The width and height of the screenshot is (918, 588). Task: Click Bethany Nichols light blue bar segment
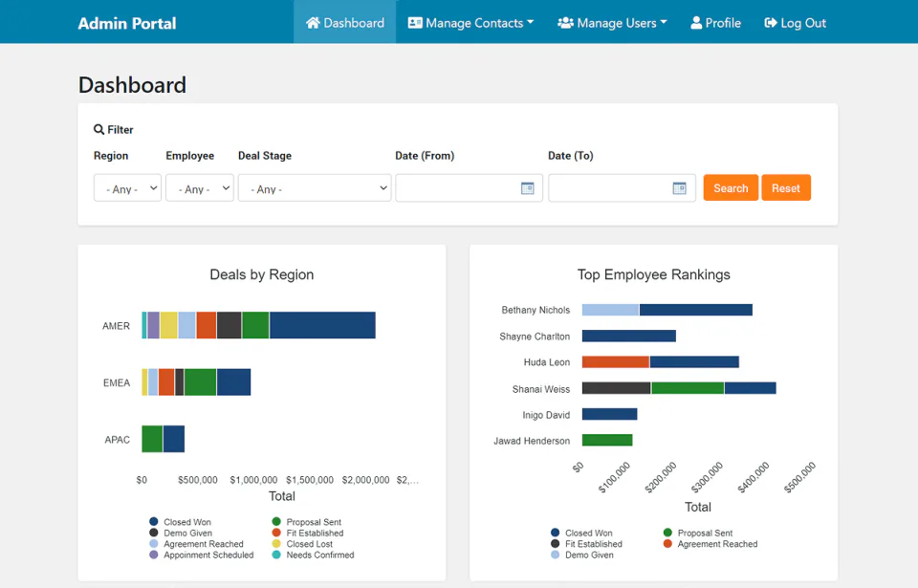(611, 310)
